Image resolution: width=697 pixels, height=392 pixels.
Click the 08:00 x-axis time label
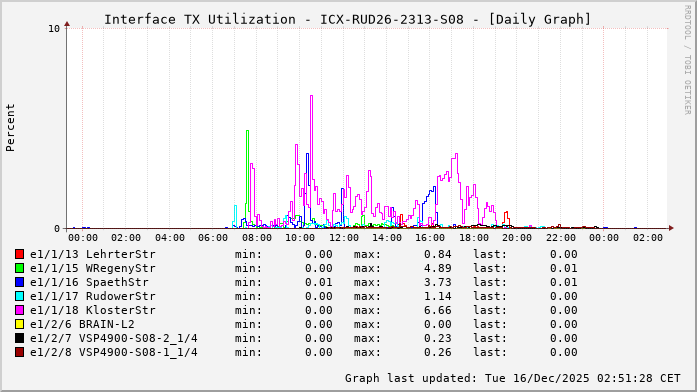256,238
